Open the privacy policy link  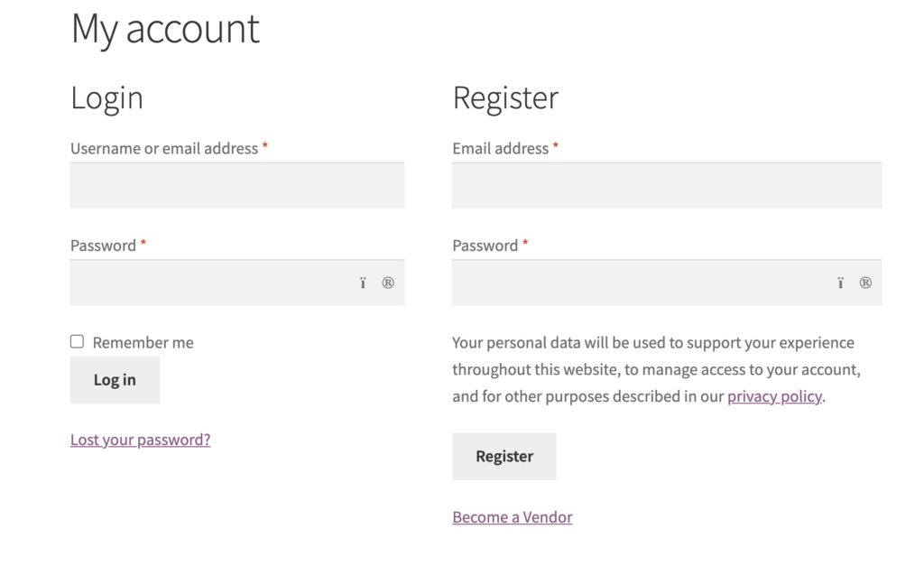774,396
